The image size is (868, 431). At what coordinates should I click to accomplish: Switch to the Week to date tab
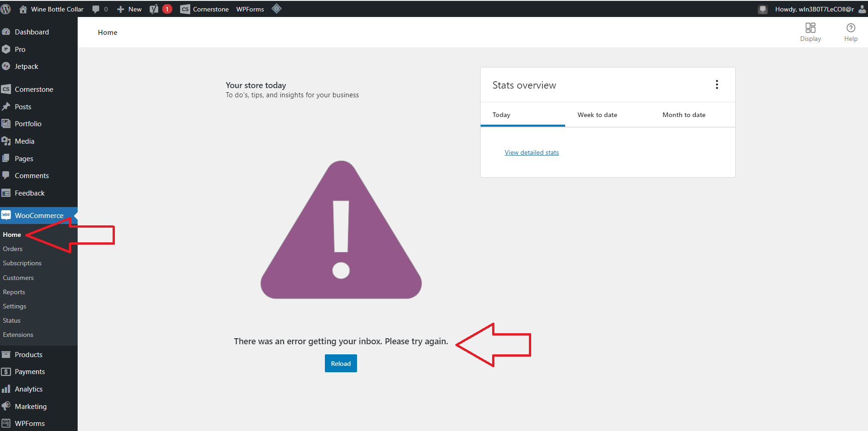click(x=597, y=115)
